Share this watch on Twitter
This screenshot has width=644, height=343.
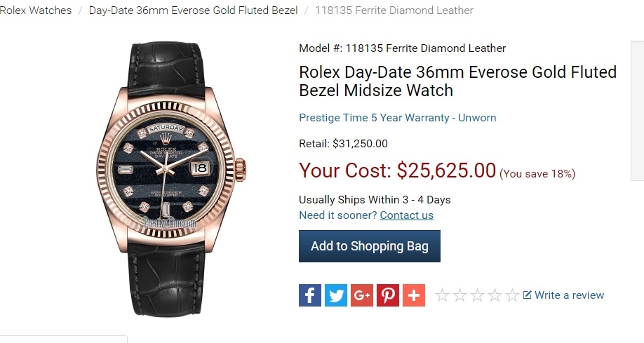point(336,295)
